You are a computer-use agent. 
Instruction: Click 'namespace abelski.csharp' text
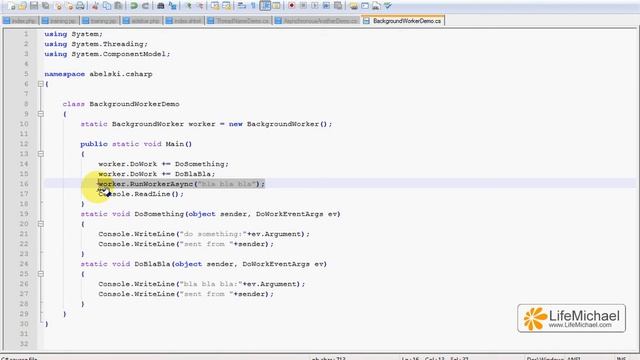tap(98, 74)
